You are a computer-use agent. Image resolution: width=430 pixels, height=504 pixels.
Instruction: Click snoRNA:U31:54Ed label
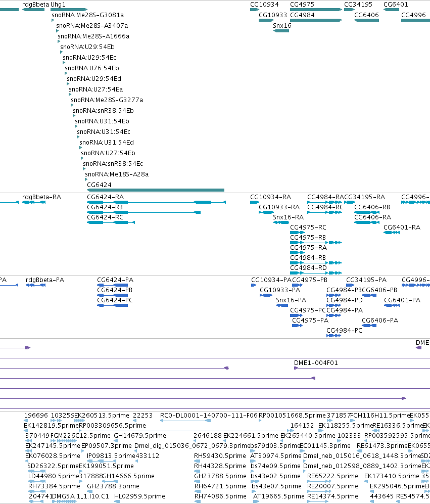(107, 143)
